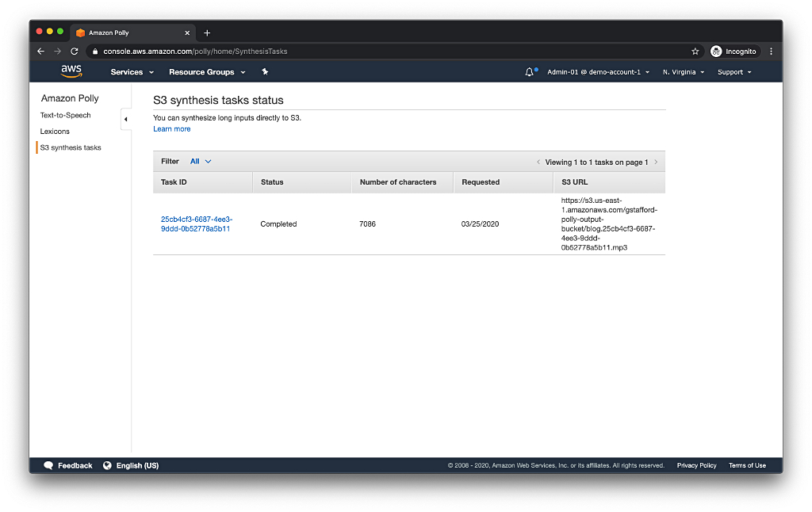The height and width of the screenshot is (512, 812).
Task: Open the Privacy Policy link
Action: (696, 465)
